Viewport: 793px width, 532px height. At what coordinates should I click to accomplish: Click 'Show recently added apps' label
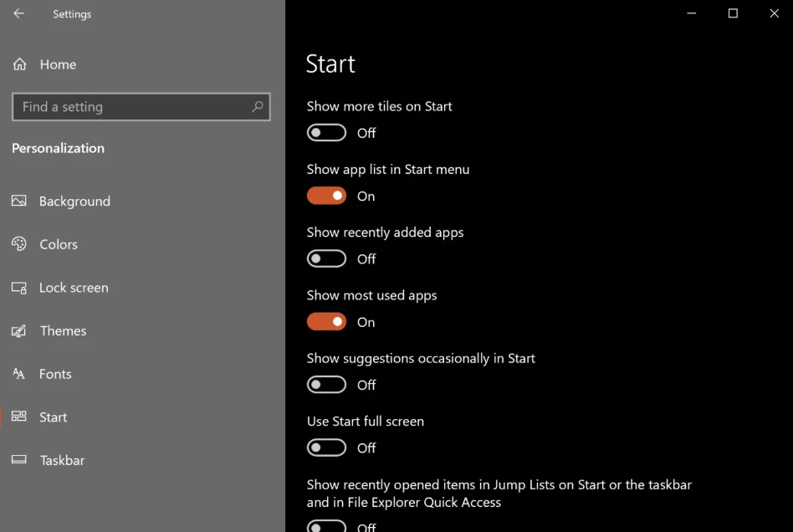tap(385, 232)
